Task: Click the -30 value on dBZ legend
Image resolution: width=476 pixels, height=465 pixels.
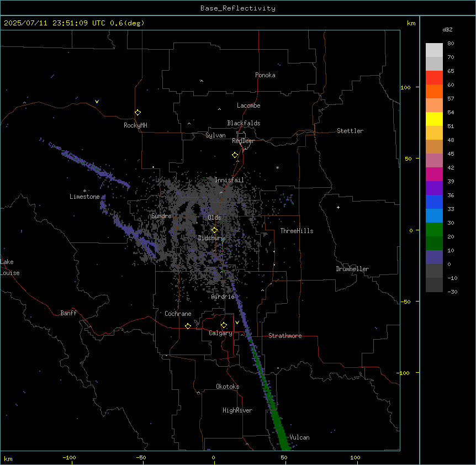Action: (452, 292)
